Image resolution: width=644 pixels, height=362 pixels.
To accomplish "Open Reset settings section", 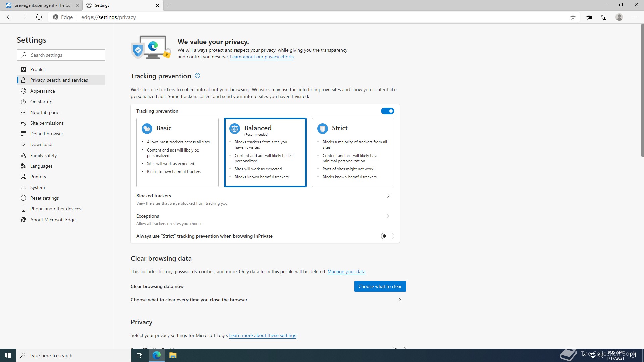I will click(61, 198).
